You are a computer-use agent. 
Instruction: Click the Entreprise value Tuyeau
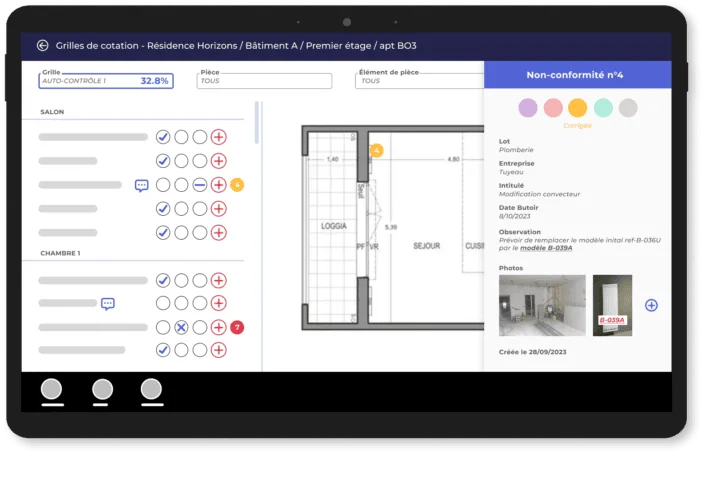511,172
